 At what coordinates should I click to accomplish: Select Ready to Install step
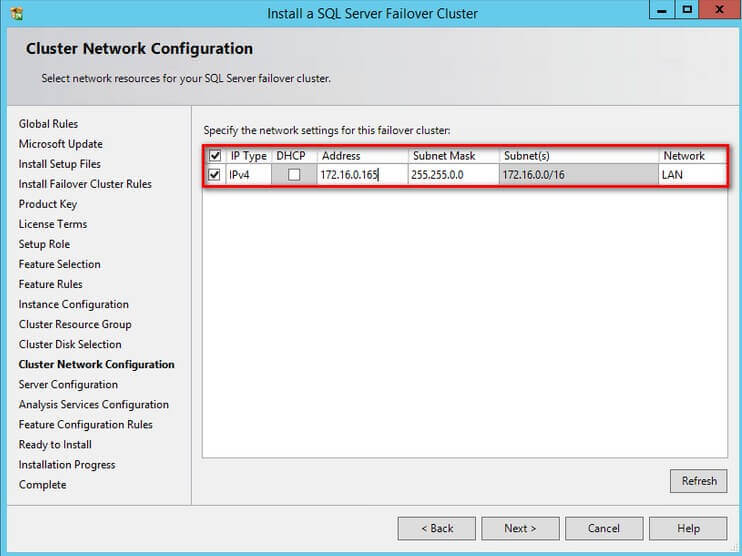pyautogui.click(x=55, y=444)
